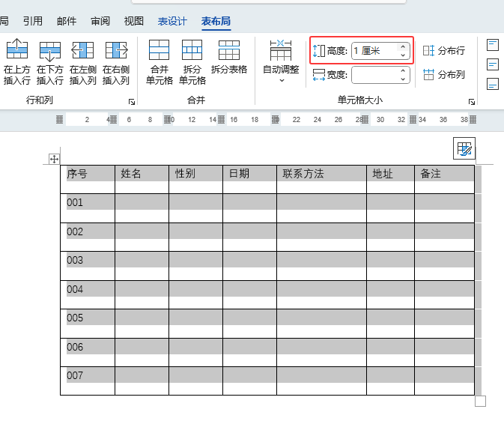Decrease row height with the down arrow
This screenshot has height=430, width=504.
point(403,55)
